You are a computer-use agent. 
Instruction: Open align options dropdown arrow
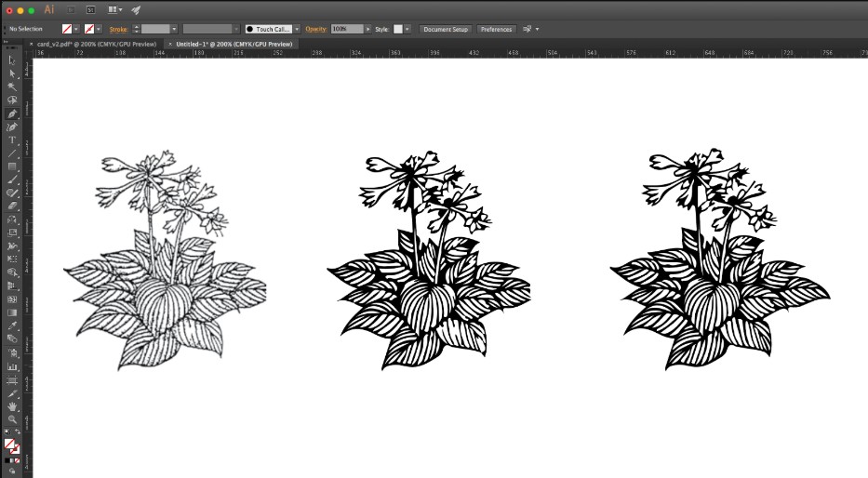[537, 30]
